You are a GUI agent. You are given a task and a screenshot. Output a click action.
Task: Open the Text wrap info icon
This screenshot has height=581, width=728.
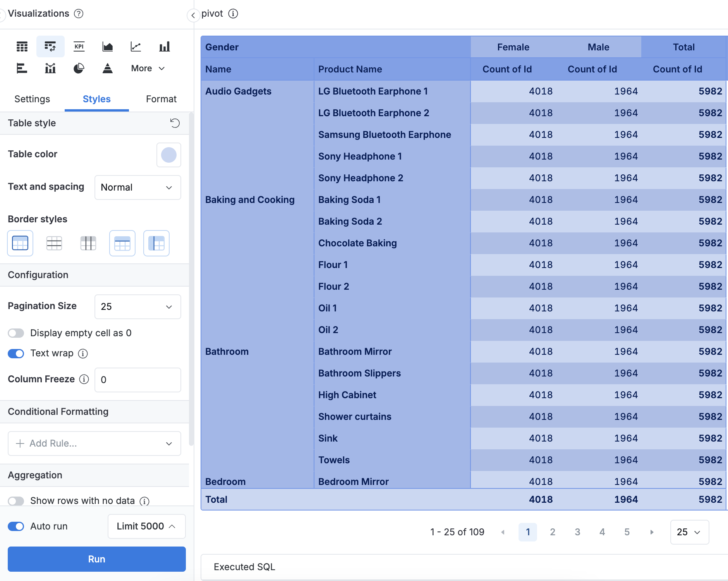[83, 353]
